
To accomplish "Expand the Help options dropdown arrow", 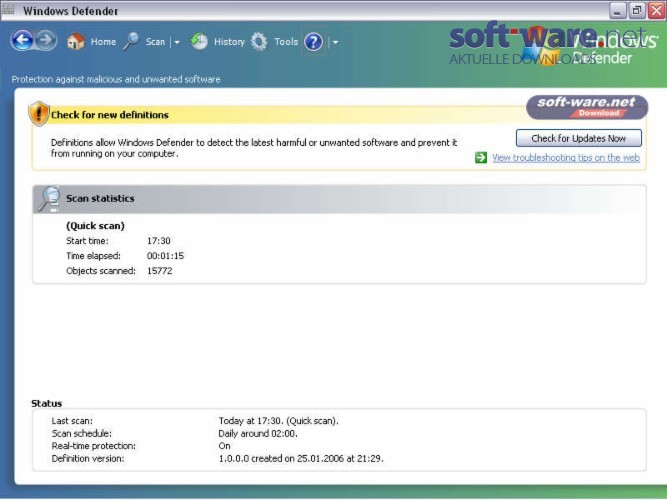I will [335, 42].
